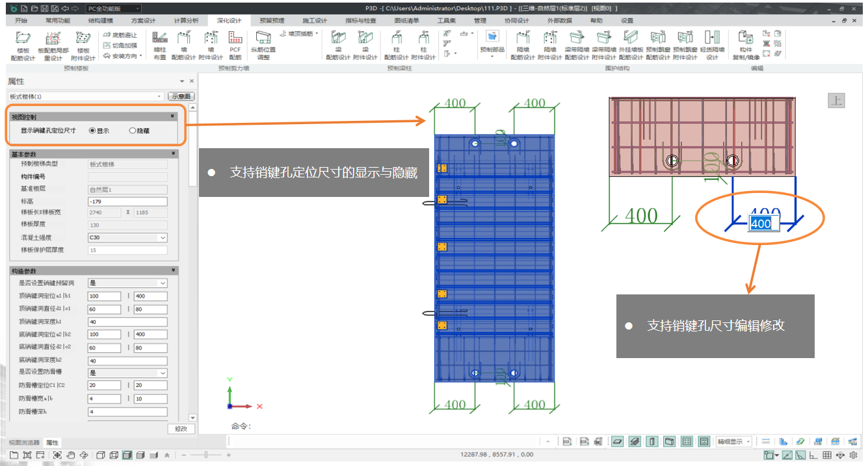Open the 结构建模 ribbon tab

click(x=99, y=21)
